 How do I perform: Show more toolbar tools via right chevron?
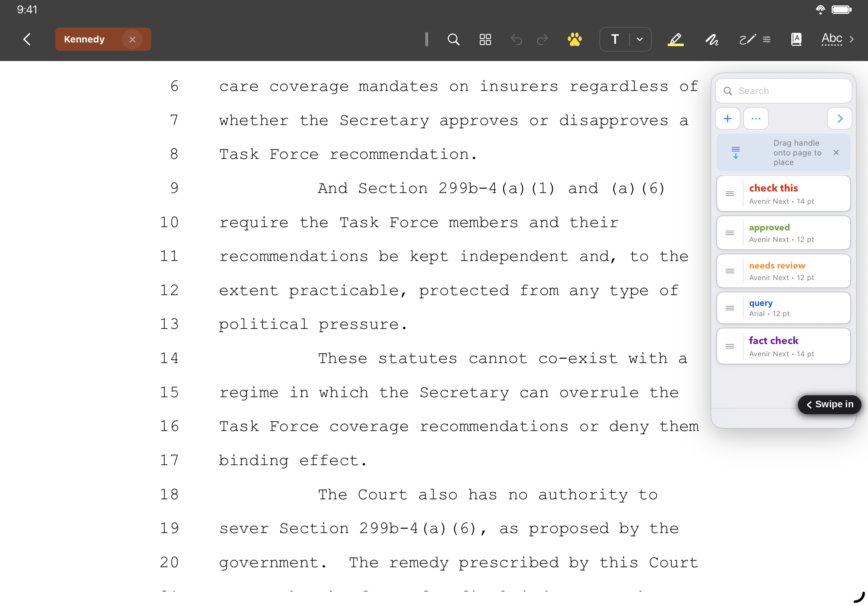coord(852,39)
